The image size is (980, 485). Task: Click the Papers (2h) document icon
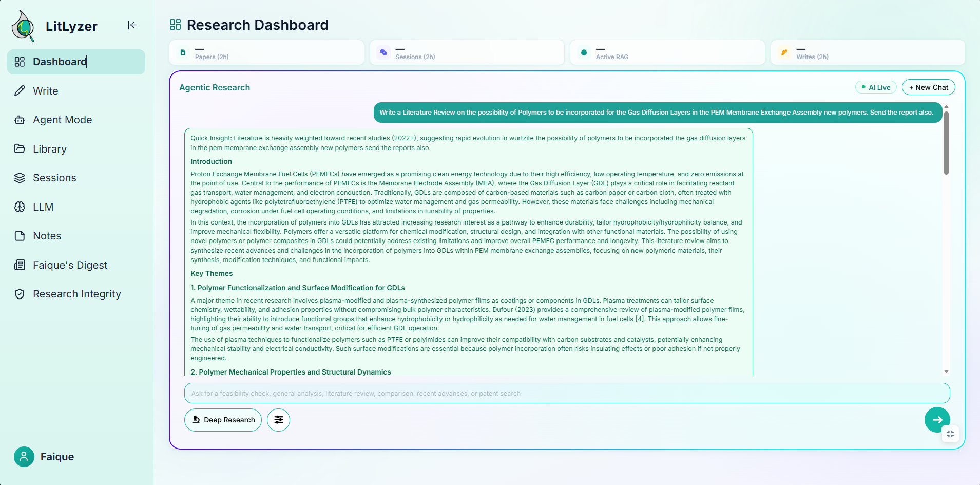pos(183,52)
